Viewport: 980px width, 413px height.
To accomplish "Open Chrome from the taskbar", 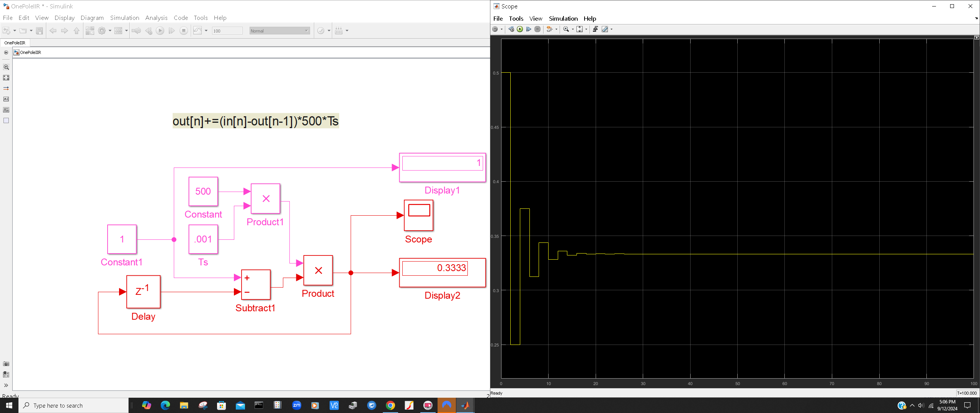I will coord(390,405).
